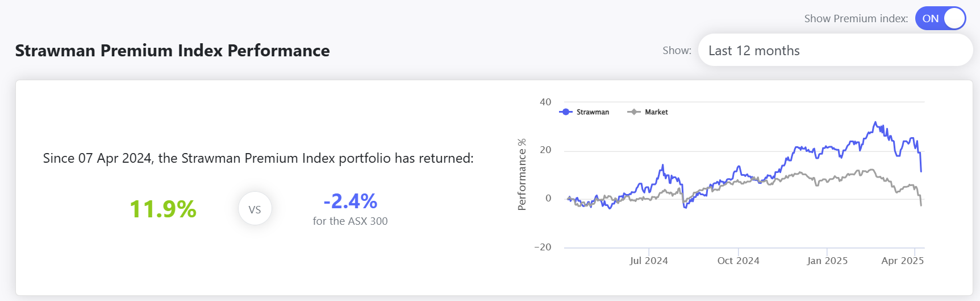This screenshot has height=301, width=980.
Task: Click the 40 y-axis tick label
Action: pyautogui.click(x=545, y=102)
